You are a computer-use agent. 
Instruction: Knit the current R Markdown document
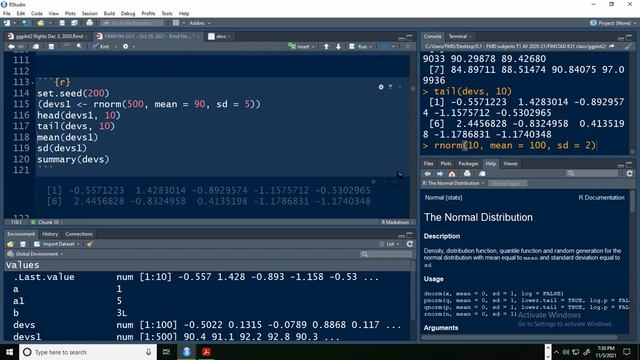[101, 47]
